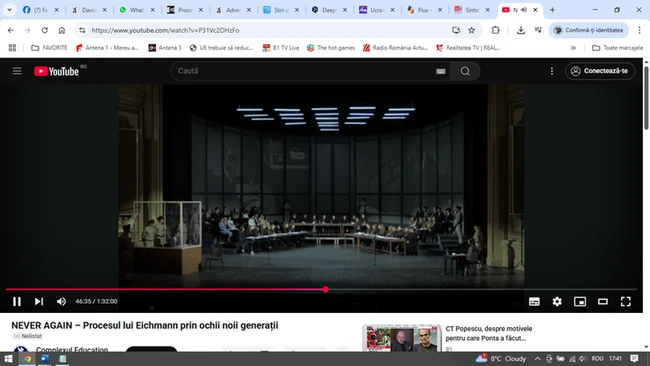Switch to the WhatsApp browser tab

pyautogui.click(x=132, y=10)
